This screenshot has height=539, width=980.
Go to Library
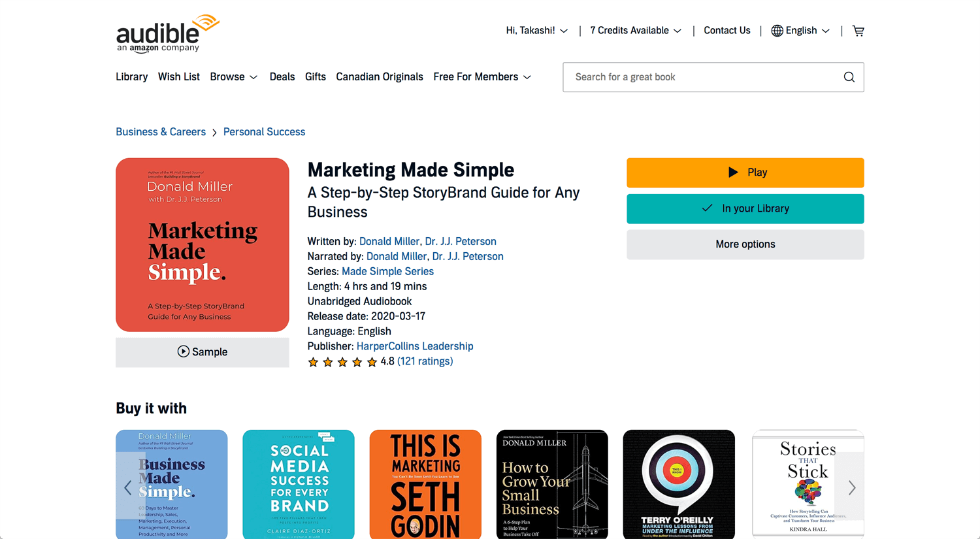coord(132,77)
